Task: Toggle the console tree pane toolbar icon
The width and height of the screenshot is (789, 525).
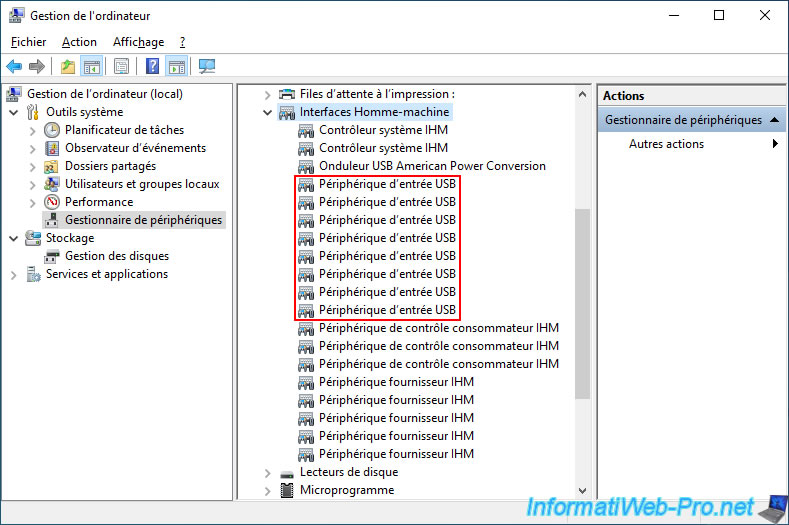Action: tap(91, 67)
